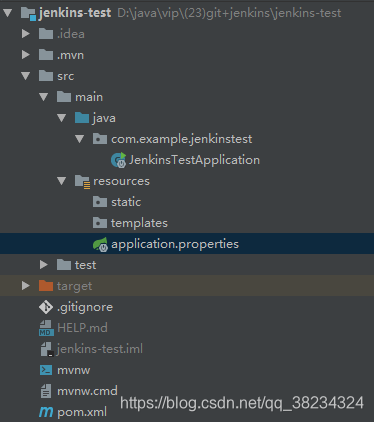Click the jenkins-test.iml file icon
This screenshot has width=374, height=422.
[x=47, y=349]
